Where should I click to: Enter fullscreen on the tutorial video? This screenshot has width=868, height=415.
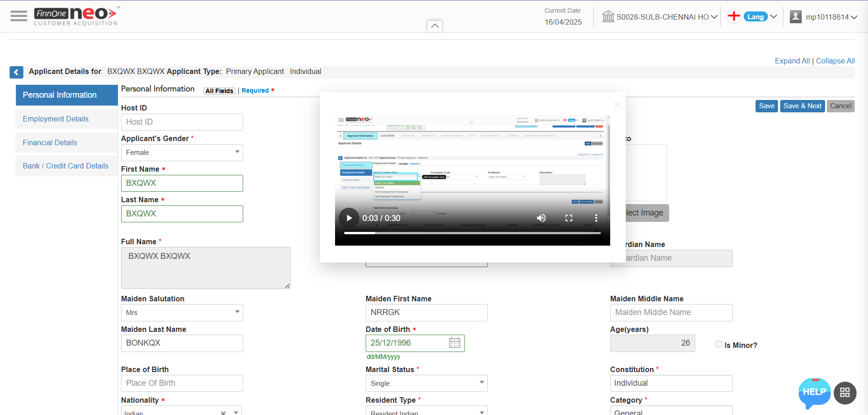(x=569, y=218)
